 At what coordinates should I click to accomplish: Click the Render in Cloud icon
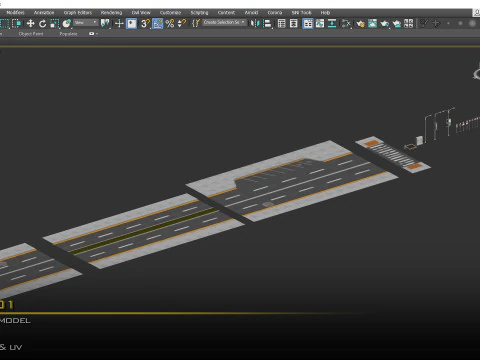[397, 23]
